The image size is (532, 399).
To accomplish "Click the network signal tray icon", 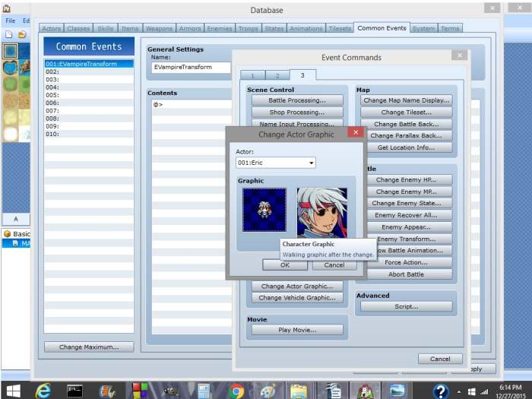I will (x=484, y=392).
